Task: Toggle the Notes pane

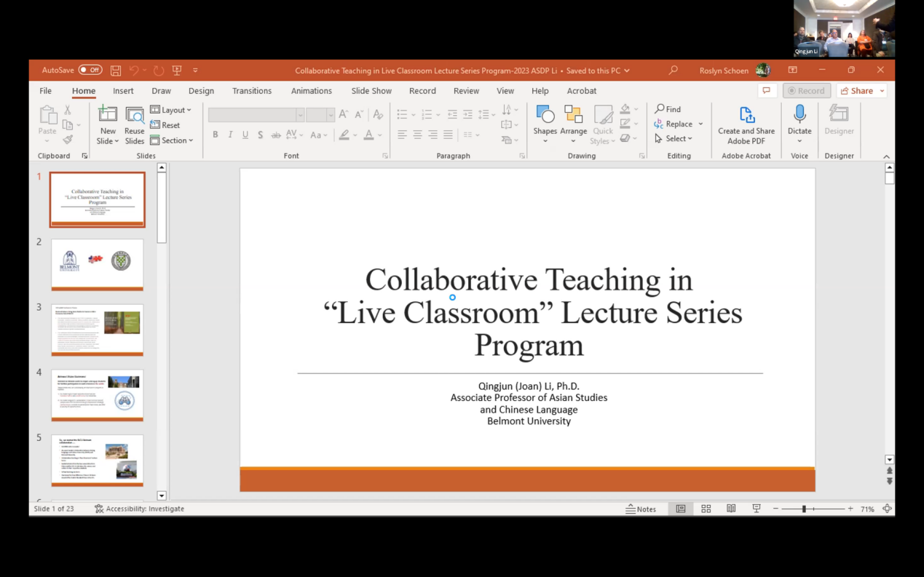Action: [x=641, y=509]
